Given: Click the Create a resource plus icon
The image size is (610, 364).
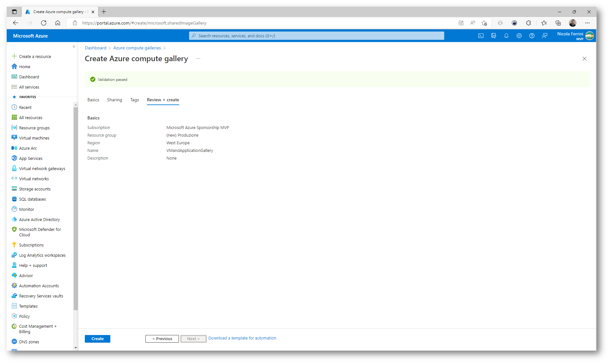Looking at the screenshot, I should 14,56.
